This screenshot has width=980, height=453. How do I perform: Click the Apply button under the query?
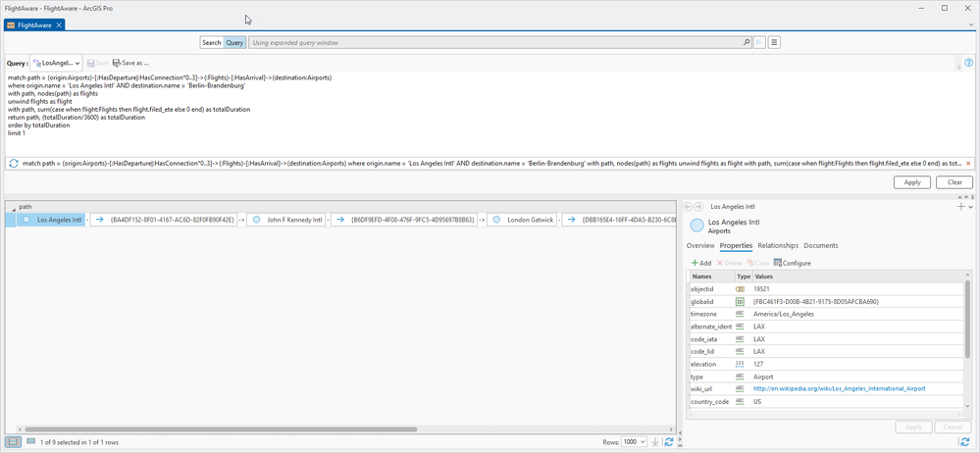[912, 182]
